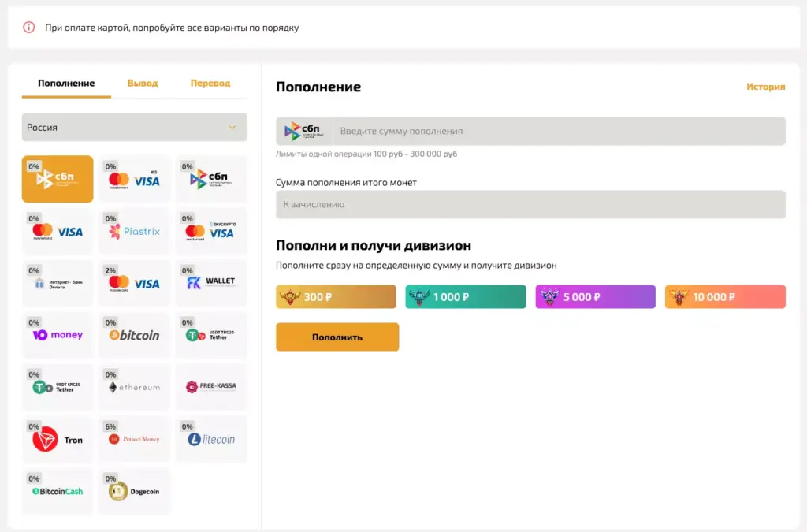Viewport: 807px width, 532px height.
Task: Pick the USDT TRC20 Tether method
Action: (211, 335)
